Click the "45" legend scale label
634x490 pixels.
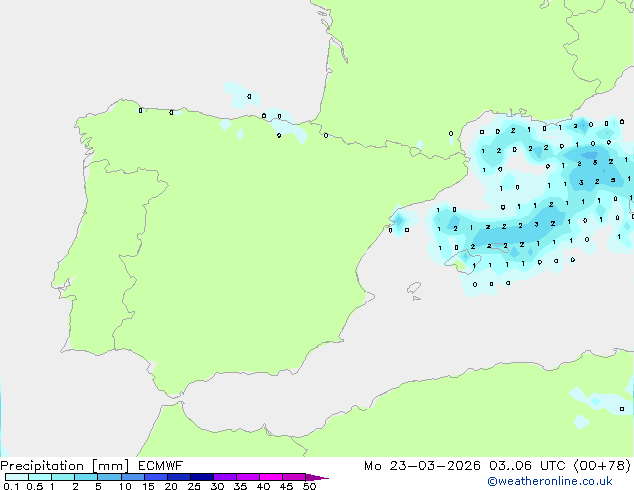pos(287,486)
